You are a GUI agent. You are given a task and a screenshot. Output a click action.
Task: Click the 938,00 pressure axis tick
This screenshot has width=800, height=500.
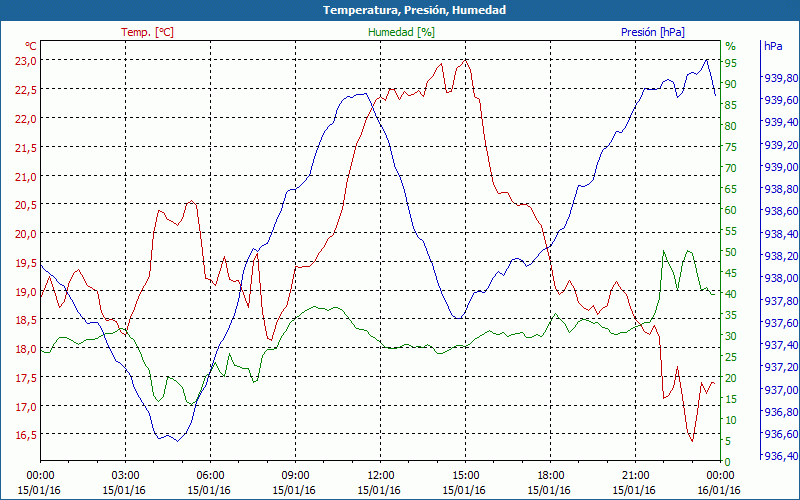tap(781, 279)
